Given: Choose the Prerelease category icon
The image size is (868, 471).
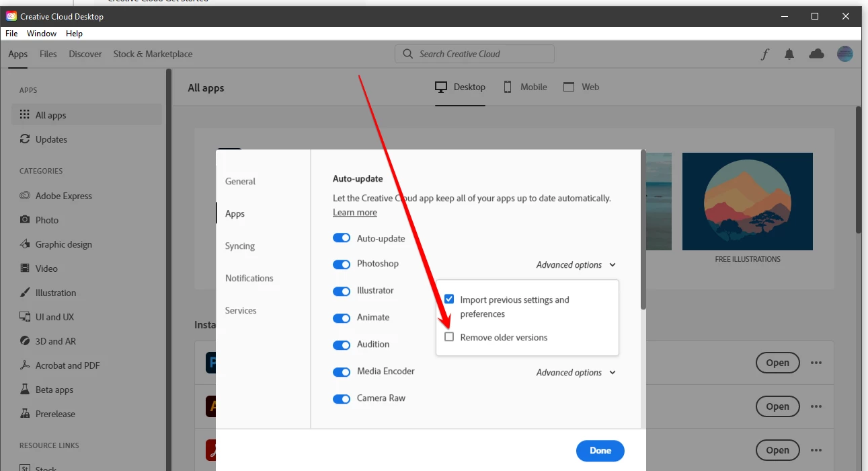Looking at the screenshot, I should [25, 414].
